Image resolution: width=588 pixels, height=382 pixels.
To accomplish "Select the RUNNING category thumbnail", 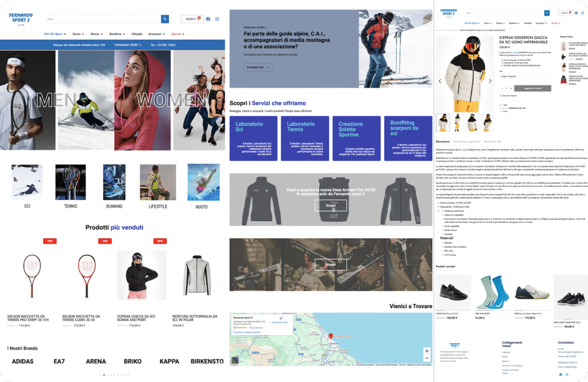I will (x=114, y=182).
